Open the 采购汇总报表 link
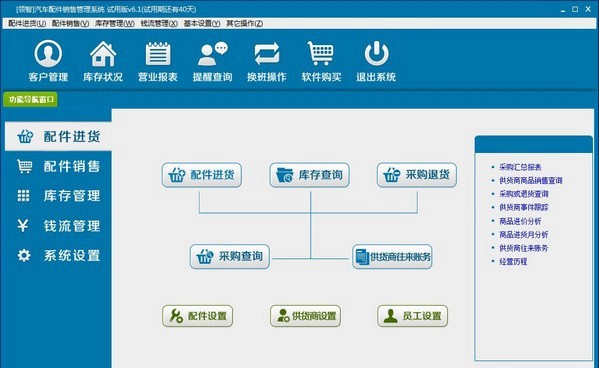599x368 pixels. [x=520, y=167]
